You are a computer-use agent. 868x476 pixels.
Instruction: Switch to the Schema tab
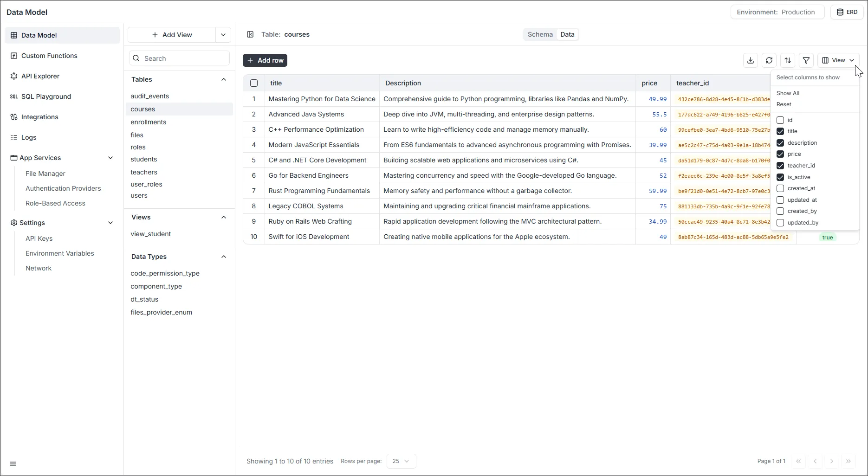click(x=540, y=34)
